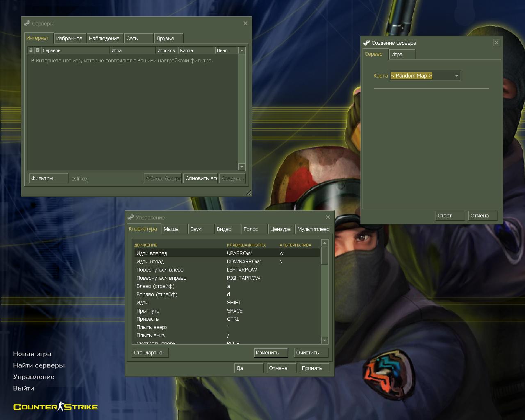Sort server list by Игра column

(x=132, y=50)
